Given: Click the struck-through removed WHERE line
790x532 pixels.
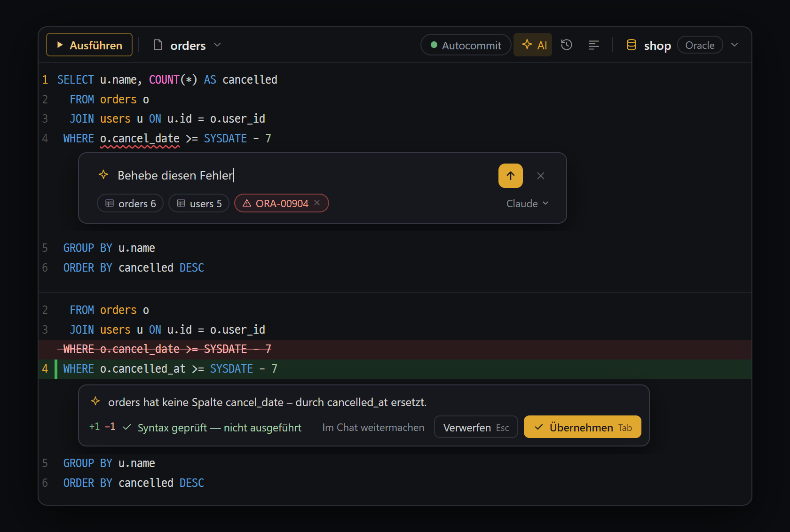Looking at the screenshot, I should (395, 349).
